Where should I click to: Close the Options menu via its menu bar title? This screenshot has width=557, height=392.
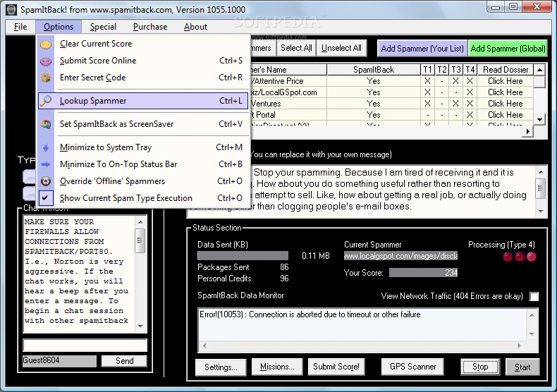[59, 27]
